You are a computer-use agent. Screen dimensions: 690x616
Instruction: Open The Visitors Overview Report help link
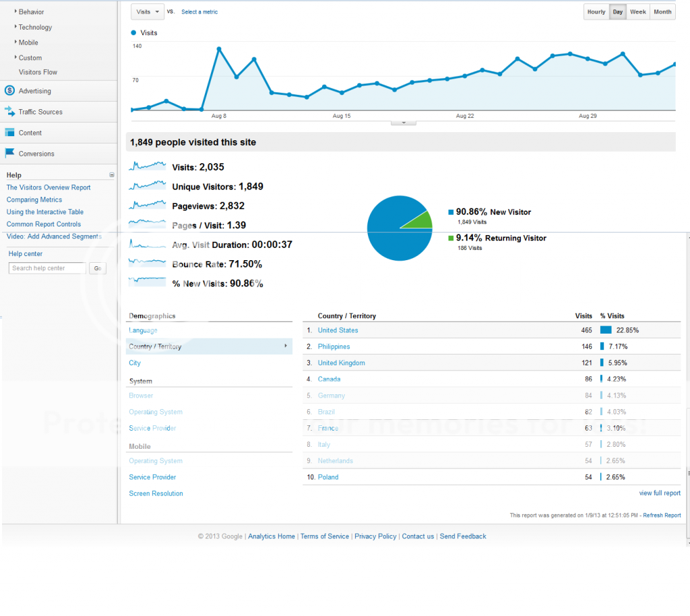point(49,187)
